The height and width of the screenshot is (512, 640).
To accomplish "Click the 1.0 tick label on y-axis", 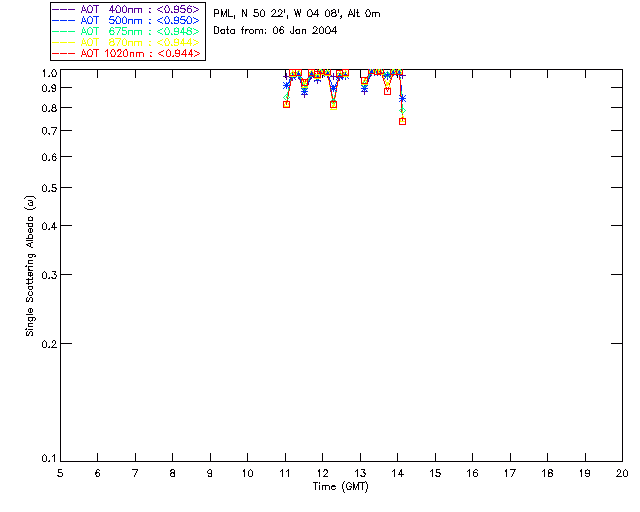I will pyautogui.click(x=46, y=74).
